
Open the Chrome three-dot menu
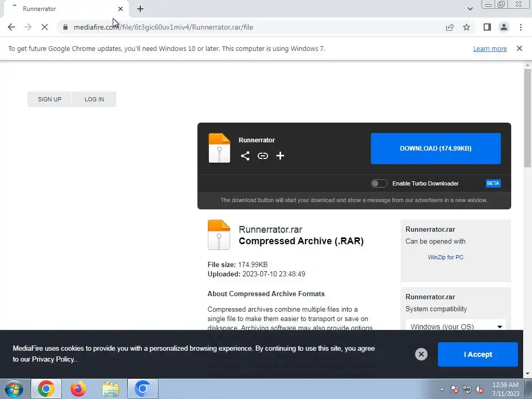521,27
